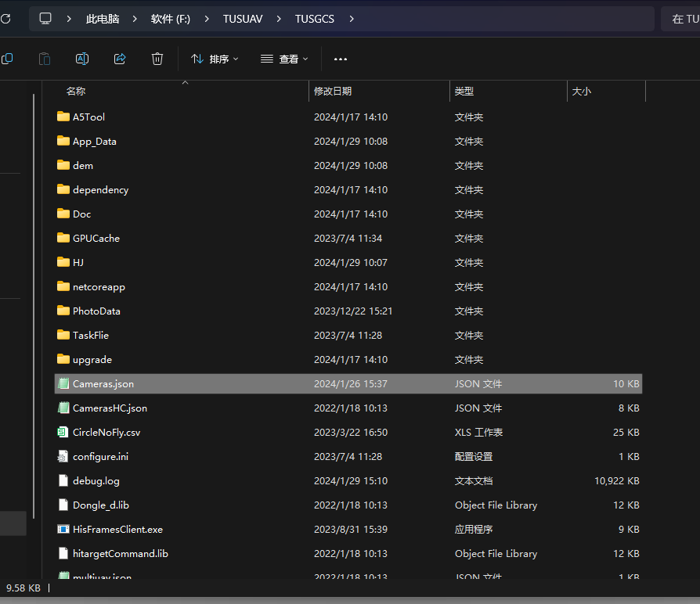Click the Cameras.json file icon

tap(63, 383)
